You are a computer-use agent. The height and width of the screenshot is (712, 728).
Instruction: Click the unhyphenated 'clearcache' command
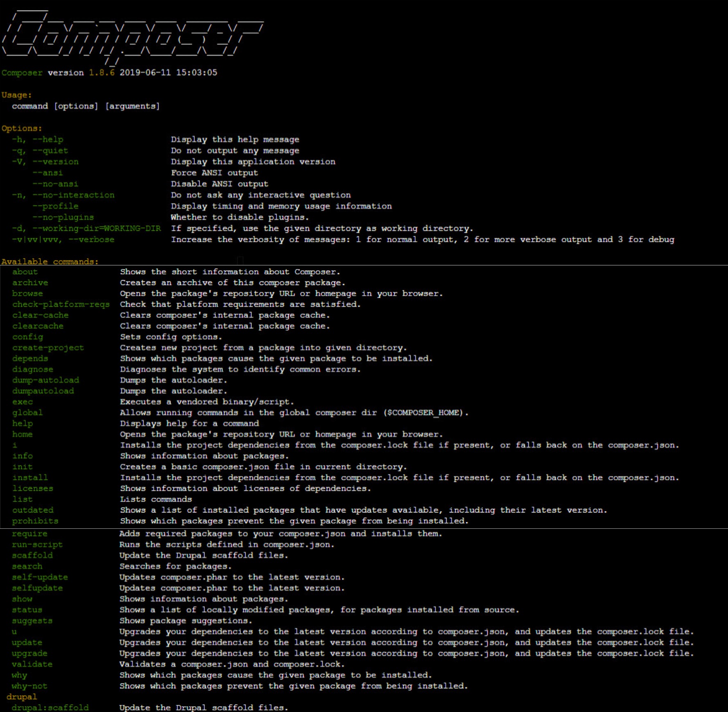coord(38,326)
